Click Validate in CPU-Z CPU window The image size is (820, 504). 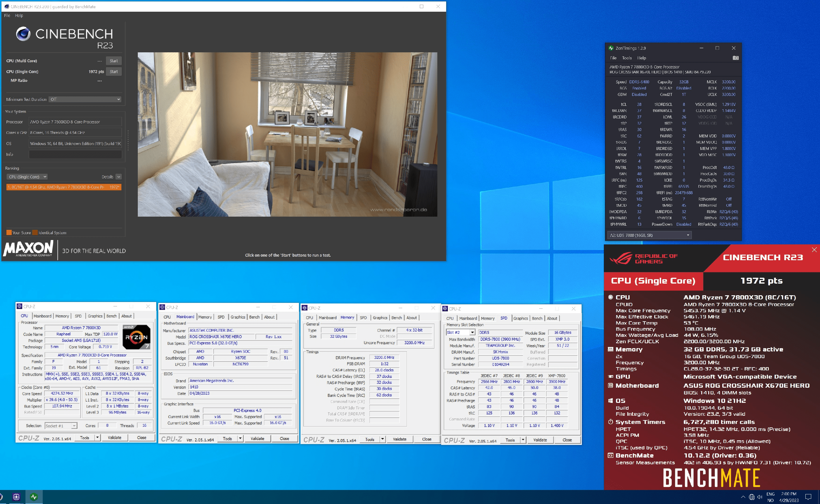(114, 437)
